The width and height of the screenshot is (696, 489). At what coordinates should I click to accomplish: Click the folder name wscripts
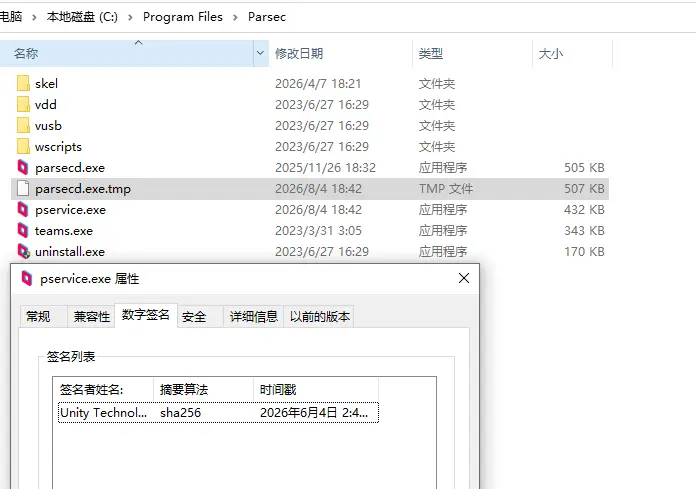[59, 147]
